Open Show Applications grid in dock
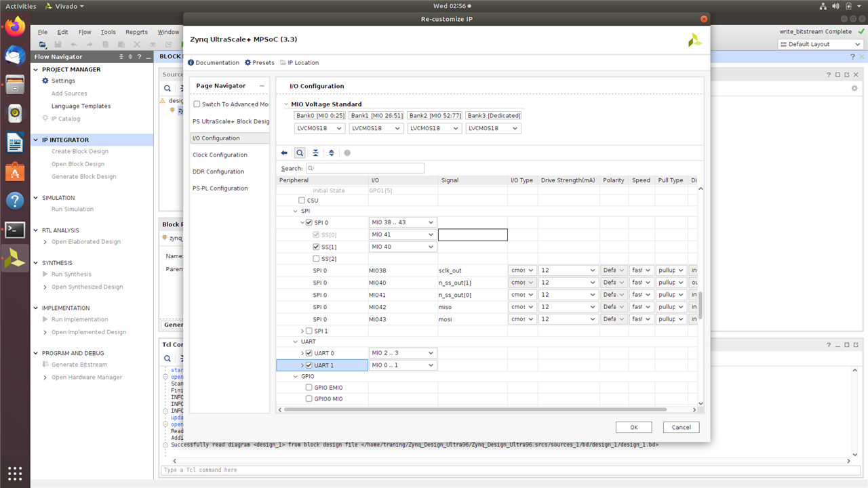Screen dimensions: 868x488 [x=15, y=473]
